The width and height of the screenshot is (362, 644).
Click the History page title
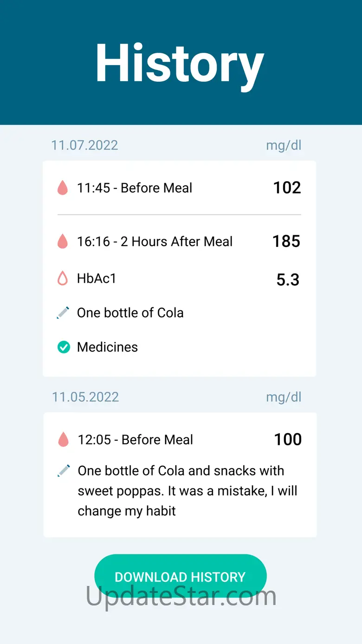coord(180,64)
